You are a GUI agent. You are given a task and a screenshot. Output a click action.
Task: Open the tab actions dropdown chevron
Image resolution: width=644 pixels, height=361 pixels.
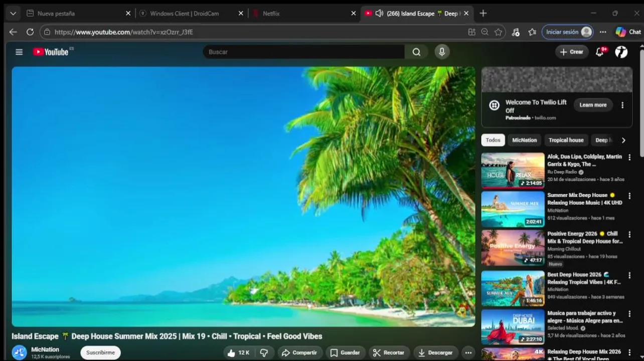(13, 14)
